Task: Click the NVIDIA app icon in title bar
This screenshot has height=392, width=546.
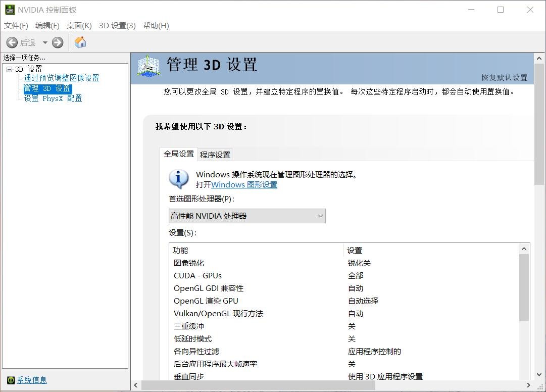Action: pyautogui.click(x=10, y=10)
